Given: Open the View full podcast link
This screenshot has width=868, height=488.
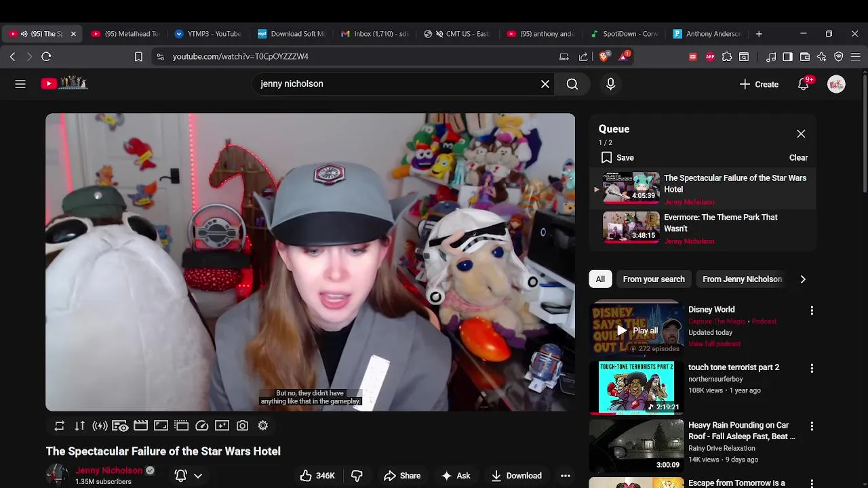Looking at the screenshot, I should pos(714,344).
